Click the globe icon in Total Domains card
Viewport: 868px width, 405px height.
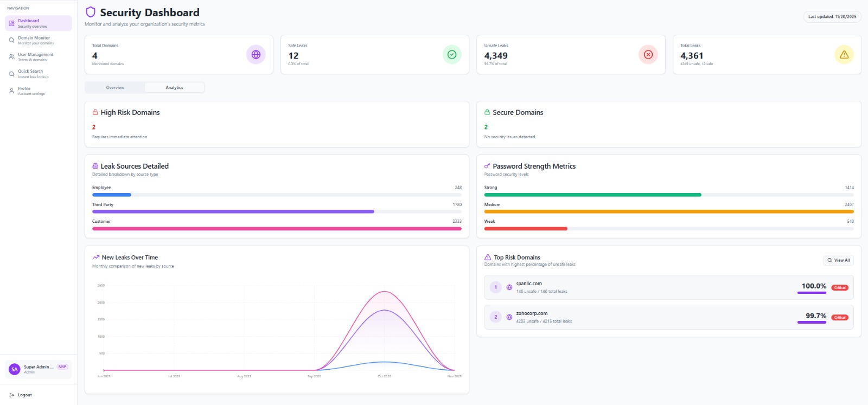click(x=256, y=55)
